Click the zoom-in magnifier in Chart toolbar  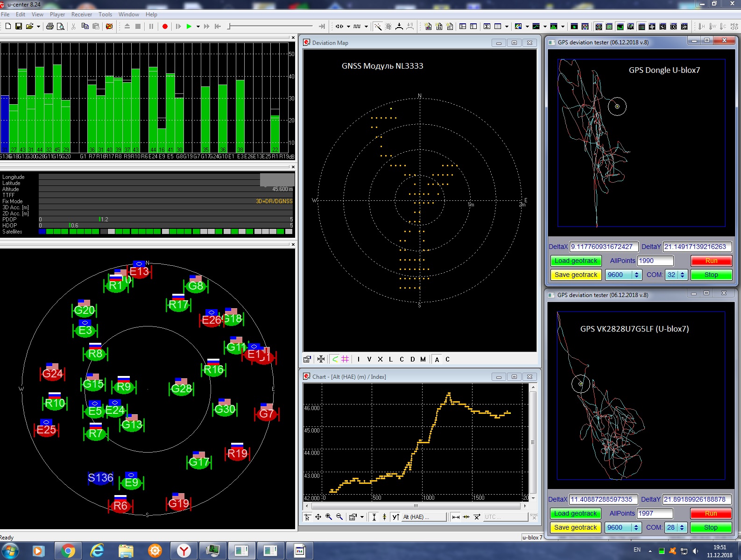[x=329, y=517]
